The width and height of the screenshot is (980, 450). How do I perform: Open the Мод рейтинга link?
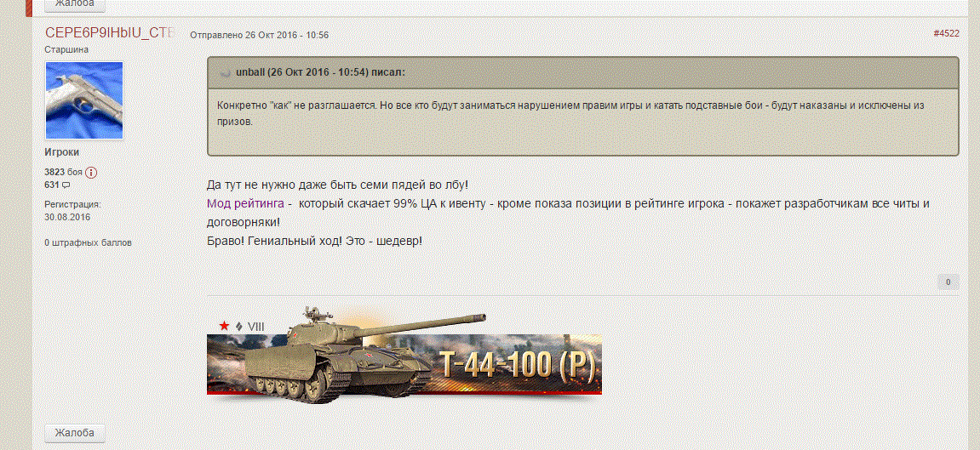pos(245,203)
